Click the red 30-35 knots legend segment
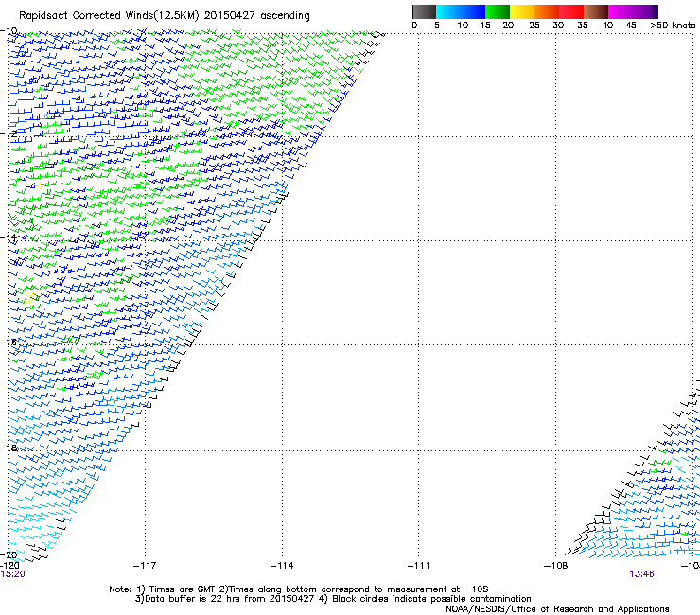700x615 pixels. coord(571,11)
